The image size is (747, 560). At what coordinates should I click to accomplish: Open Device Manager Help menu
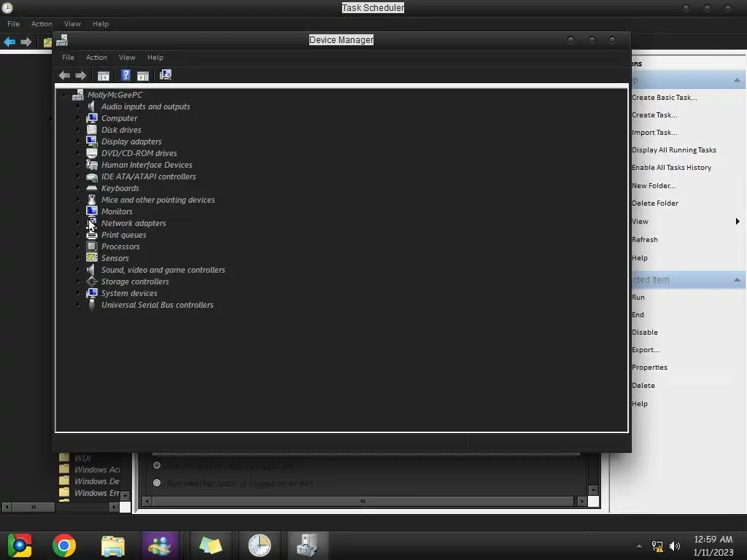[x=155, y=57]
